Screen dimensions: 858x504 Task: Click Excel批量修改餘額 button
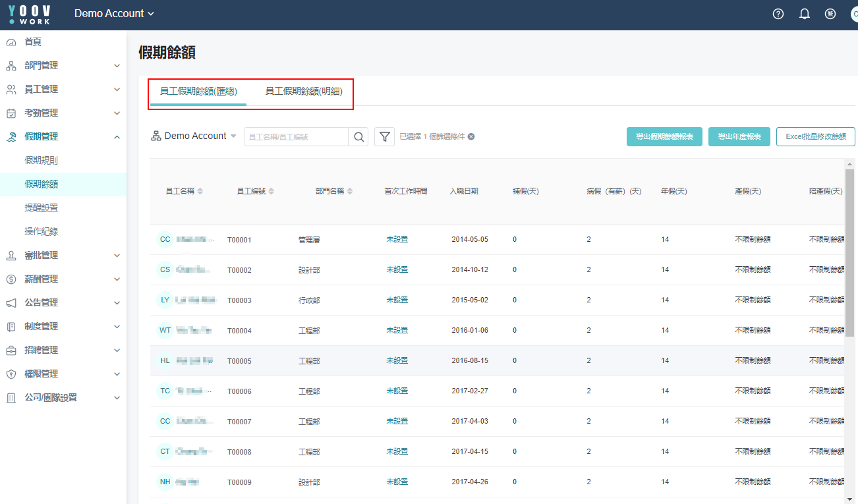[x=815, y=136]
